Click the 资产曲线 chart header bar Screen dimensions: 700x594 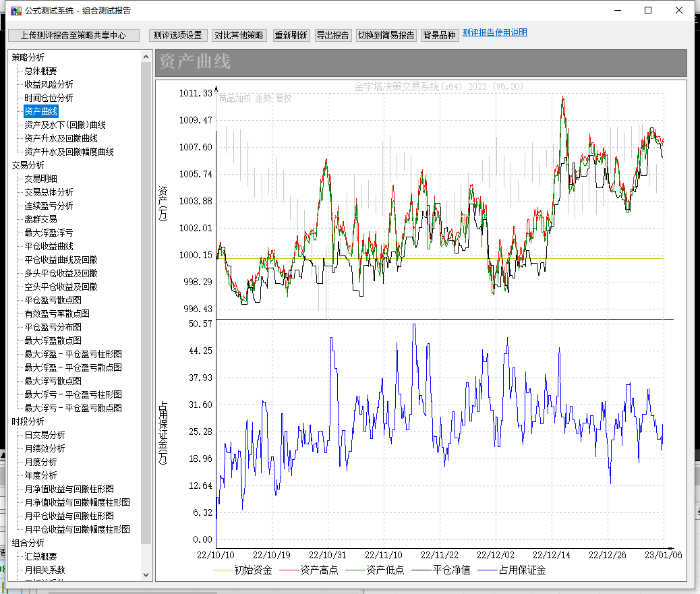click(x=421, y=63)
